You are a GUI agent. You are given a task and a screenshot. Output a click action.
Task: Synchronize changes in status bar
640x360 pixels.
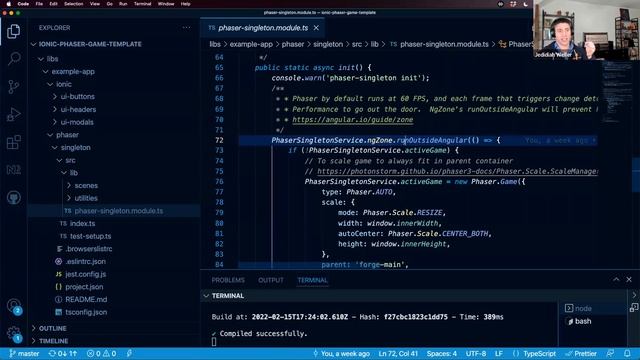(62, 353)
